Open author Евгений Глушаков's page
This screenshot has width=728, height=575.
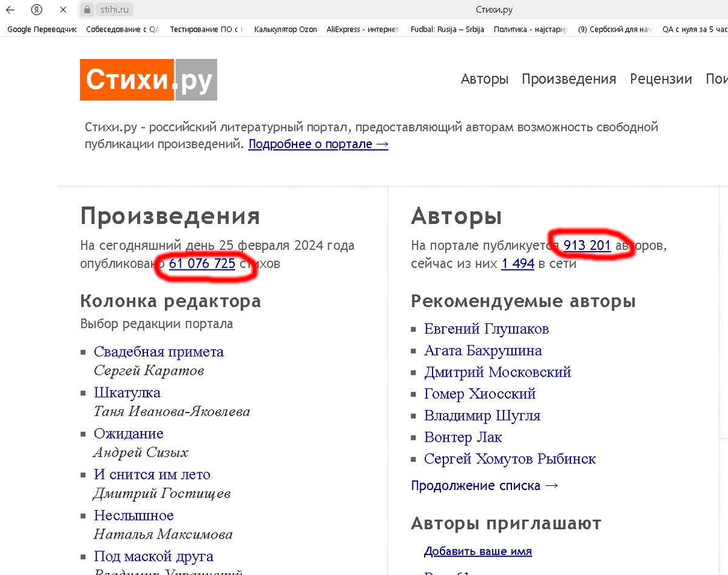(x=486, y=329)
